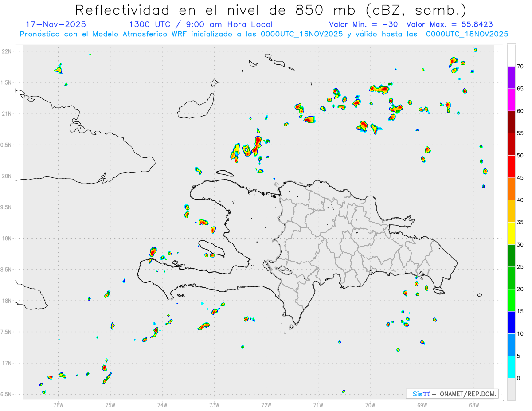This screenshot has height=411, width=532.
Task: Click the longitude label "71W"
Action: (318, 405)
